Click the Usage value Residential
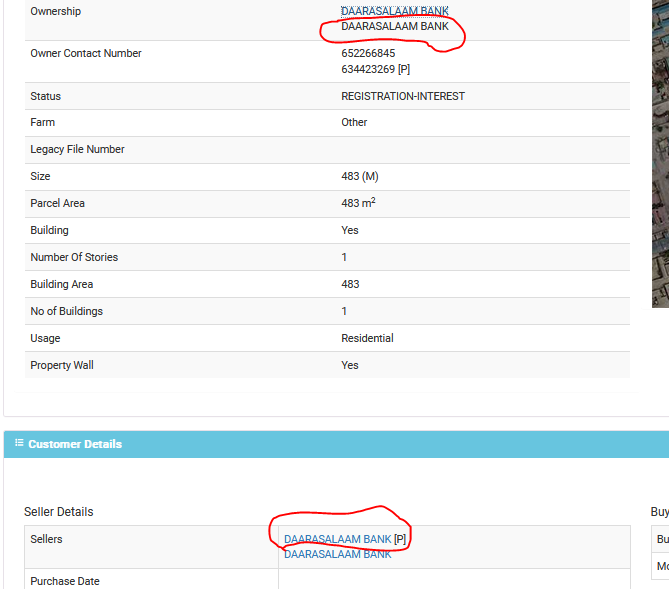 (x=367, y=338)
